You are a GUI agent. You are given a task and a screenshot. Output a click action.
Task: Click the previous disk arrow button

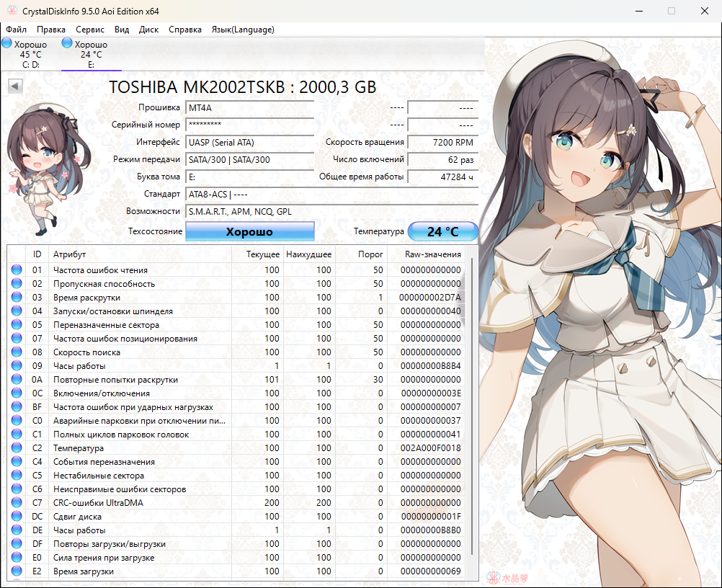tap(15, 86)
